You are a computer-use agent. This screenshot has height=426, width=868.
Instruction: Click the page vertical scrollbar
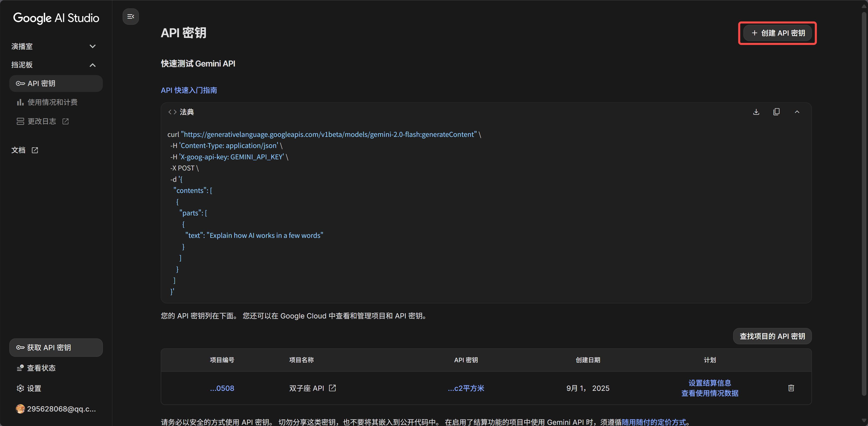[864, 202]
